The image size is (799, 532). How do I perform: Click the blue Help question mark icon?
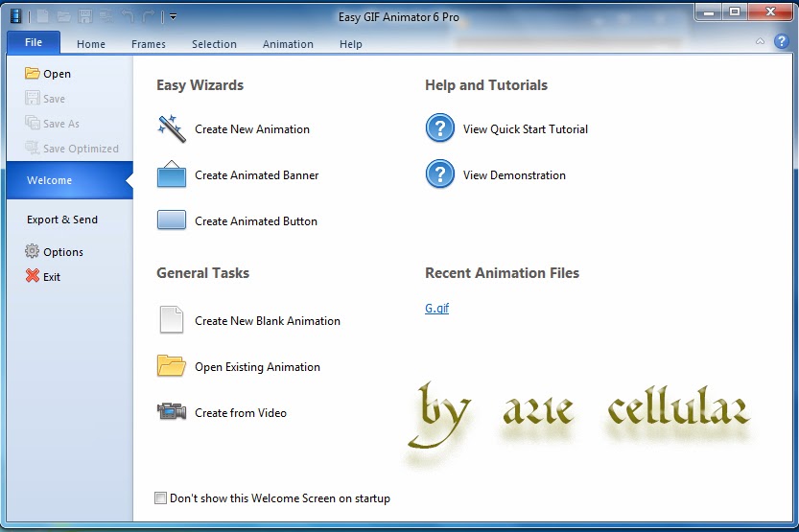(781, 41)
